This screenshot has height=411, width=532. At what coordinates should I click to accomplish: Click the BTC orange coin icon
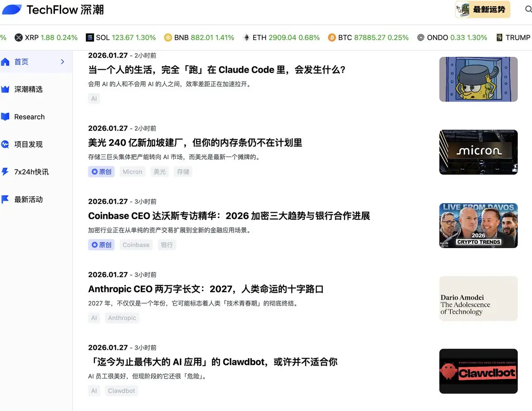[332, 38]
